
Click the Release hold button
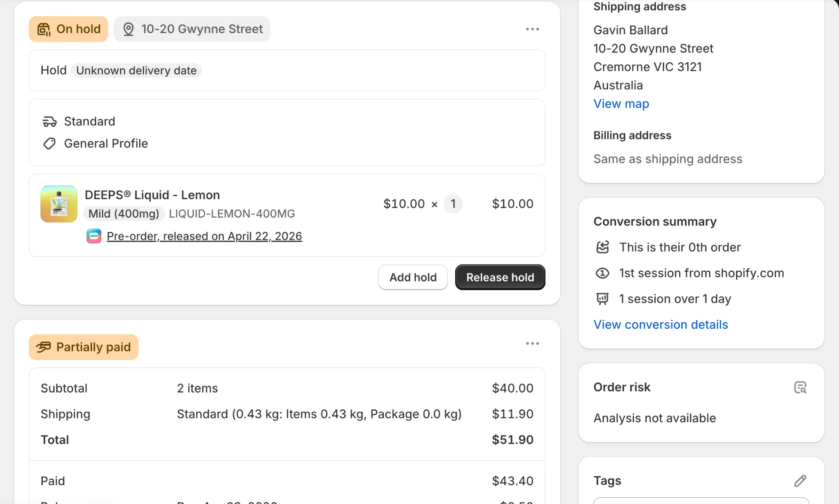click(500, 277)
